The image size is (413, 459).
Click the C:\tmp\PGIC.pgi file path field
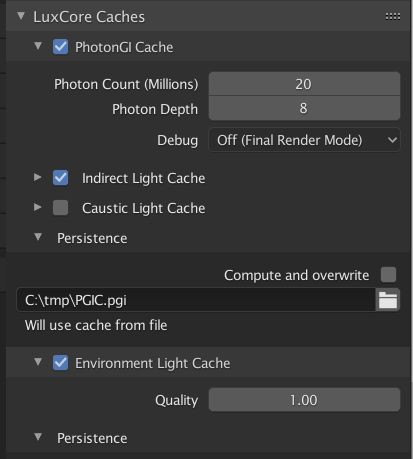pyautogui.click(x=196, y=300)
